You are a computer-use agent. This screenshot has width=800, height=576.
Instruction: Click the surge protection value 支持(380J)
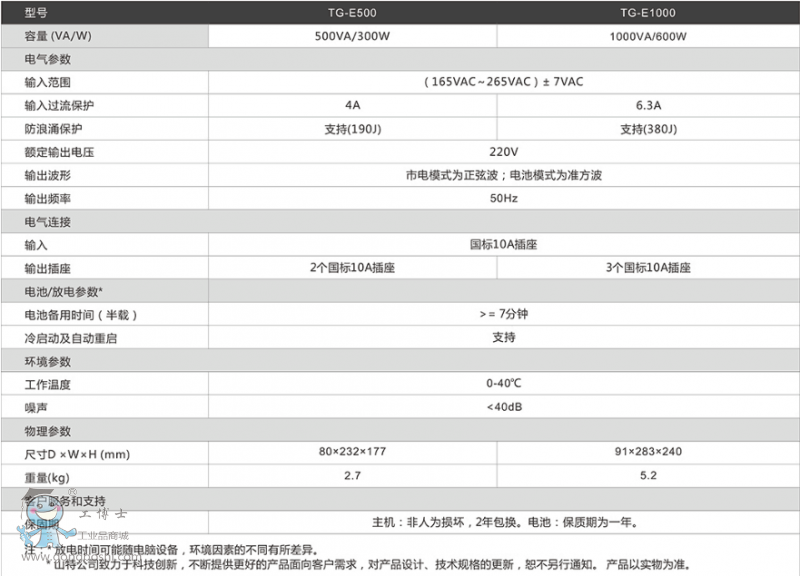648,129
